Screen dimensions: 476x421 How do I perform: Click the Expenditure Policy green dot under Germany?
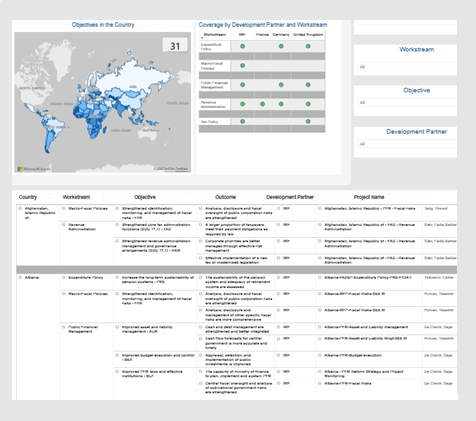point(281,46)
